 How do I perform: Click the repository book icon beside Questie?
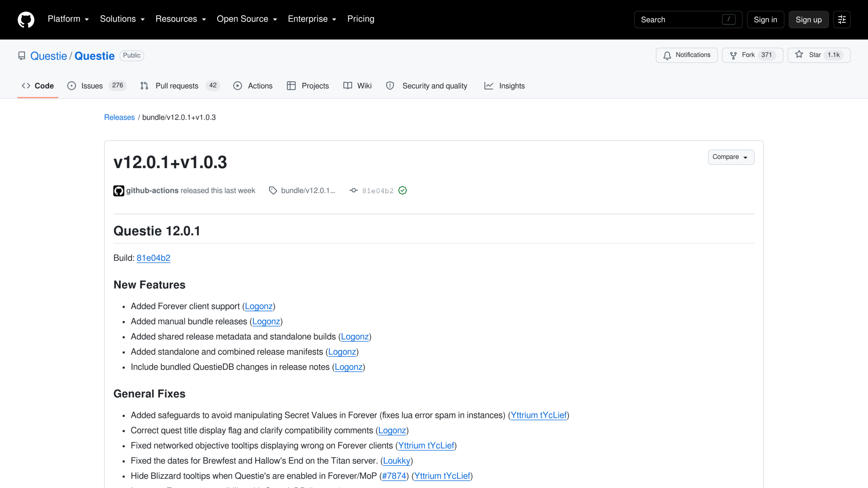tap(22, 56)
